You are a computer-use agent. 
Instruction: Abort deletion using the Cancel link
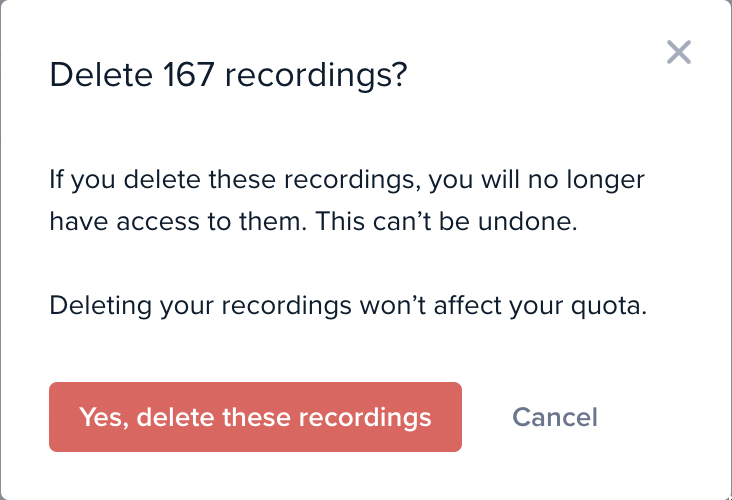click(x=555, y=417)
